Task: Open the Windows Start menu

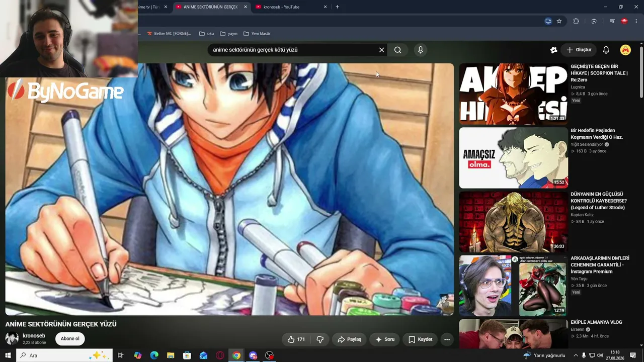Action: click(x=8, y=355)
